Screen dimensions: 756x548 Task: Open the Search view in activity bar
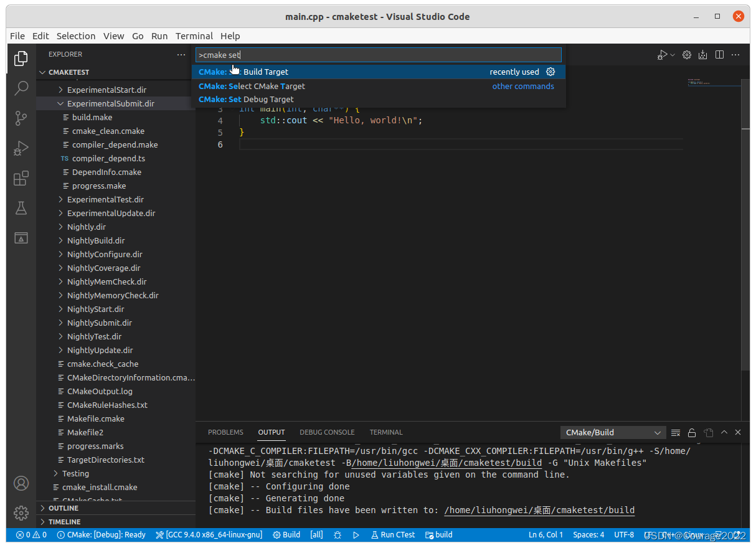(21, 88)
